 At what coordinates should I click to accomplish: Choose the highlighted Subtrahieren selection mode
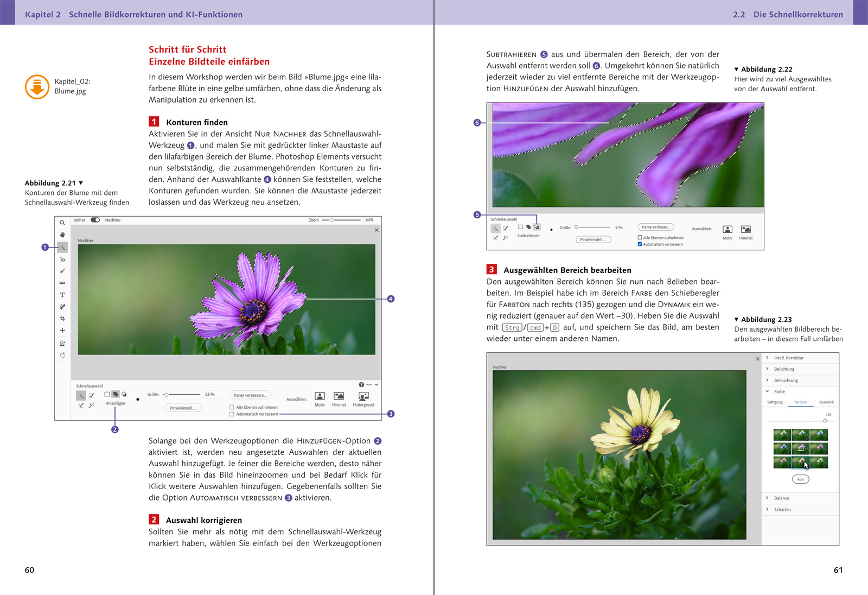click(x=537, y=227)
